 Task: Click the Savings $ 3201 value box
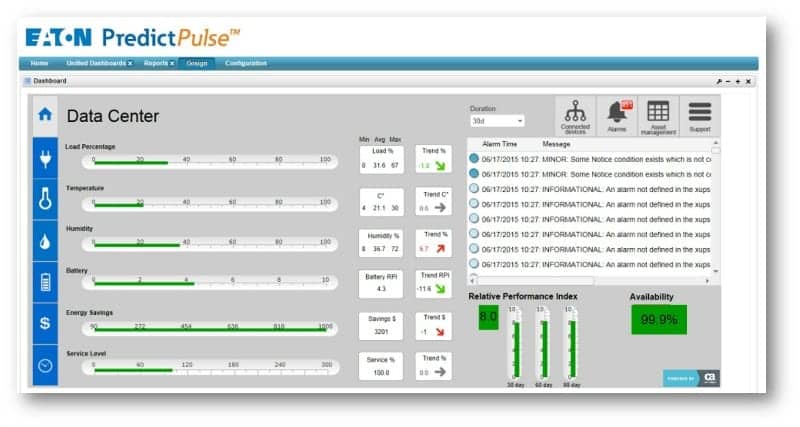coord(381,326)
